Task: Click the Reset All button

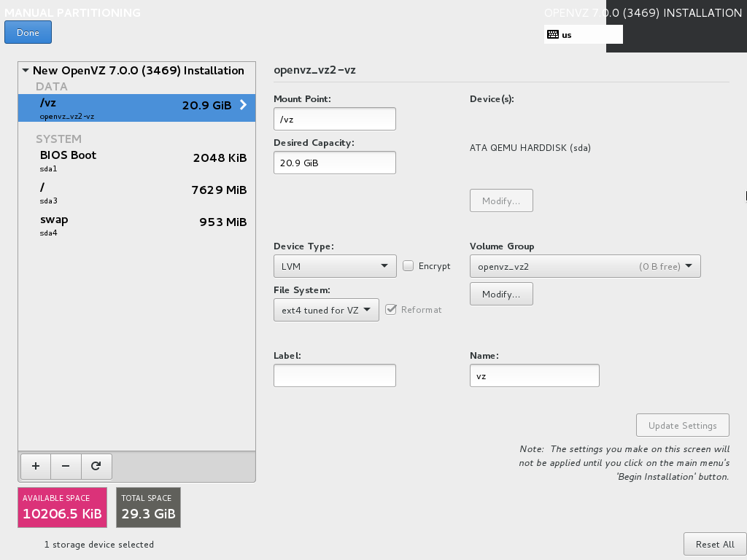Action: [714, 544]
